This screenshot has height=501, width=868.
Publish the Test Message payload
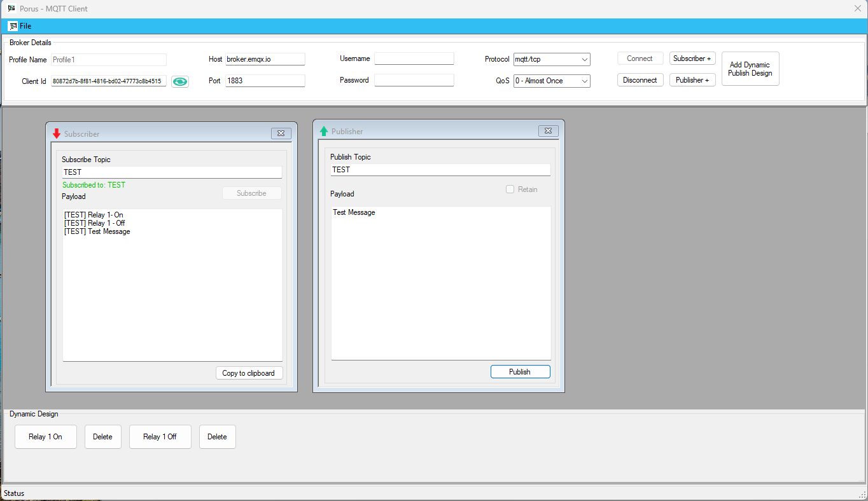pyautogui.click(x=520, y=372)
